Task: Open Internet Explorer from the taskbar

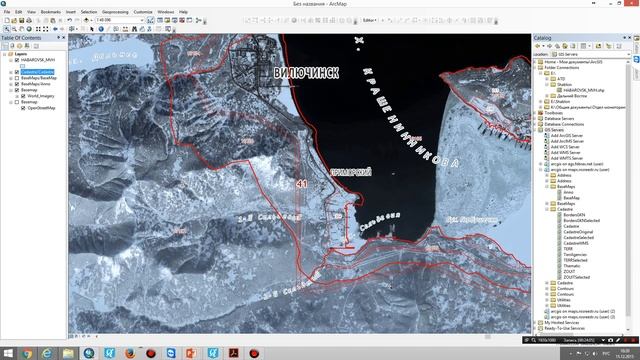Action: pyautogui.click(x=47, y=353)
